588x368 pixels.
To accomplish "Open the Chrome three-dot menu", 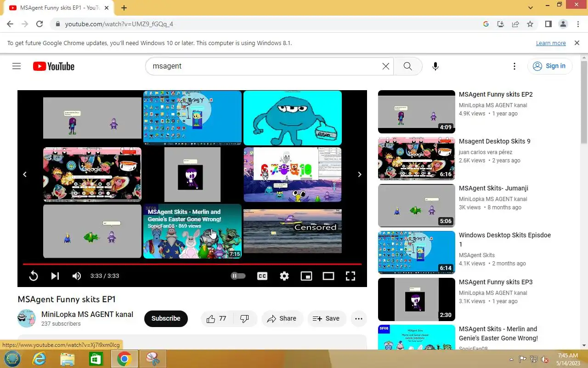I will tap(577, 24).
